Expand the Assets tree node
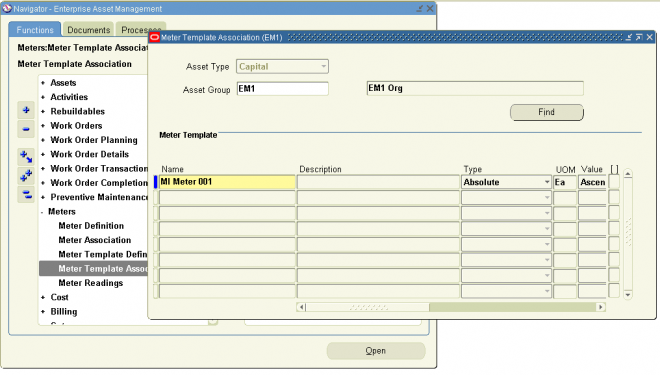The height and width of the screenshot is (375, 660). [x=43, y=83]
